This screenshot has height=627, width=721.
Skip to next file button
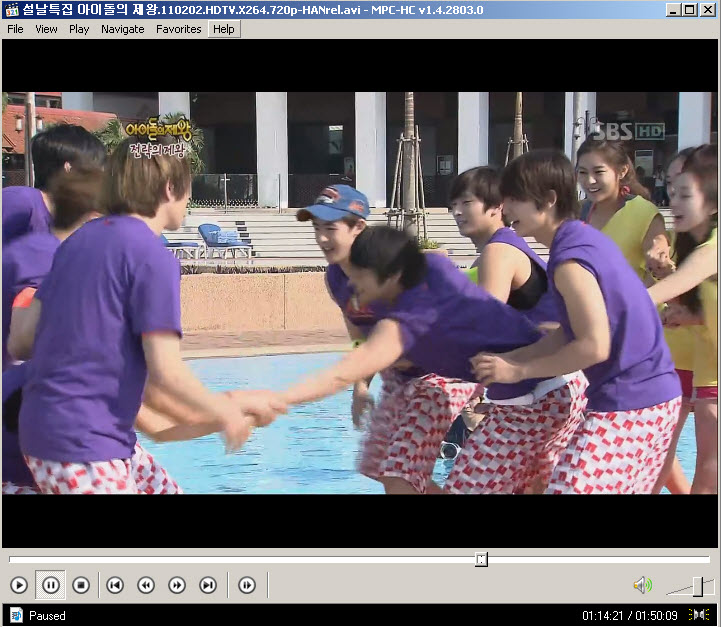click(x=208, y=585)
